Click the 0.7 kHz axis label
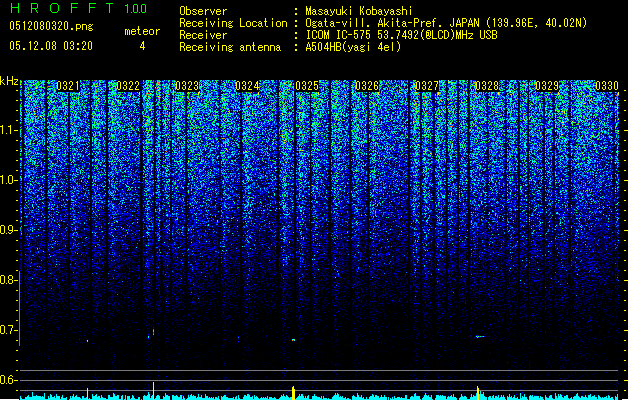This screenshot has height=400, width=629. (9, 330)
